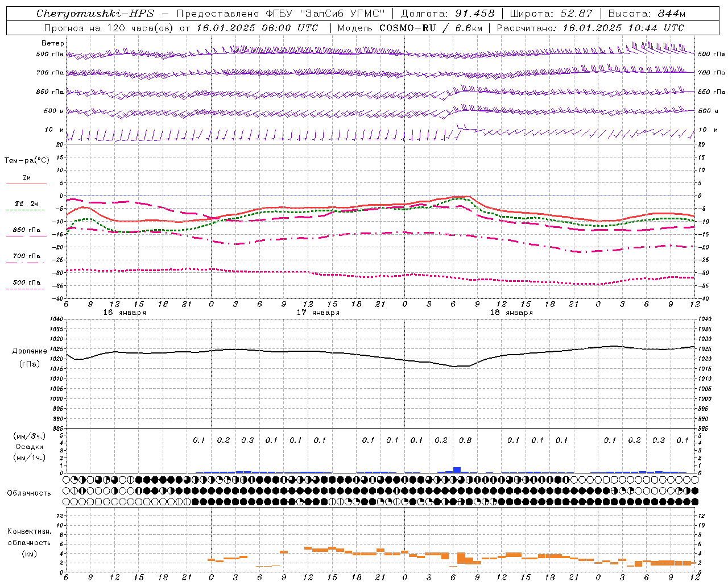728x582 pixels.
Task: Click the 'Высота: 844м' header value
Action: [x=647, y=14]
